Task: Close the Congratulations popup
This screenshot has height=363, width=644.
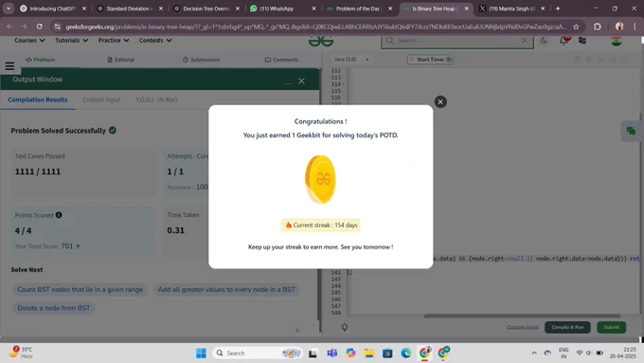Action: coord(440,101)
